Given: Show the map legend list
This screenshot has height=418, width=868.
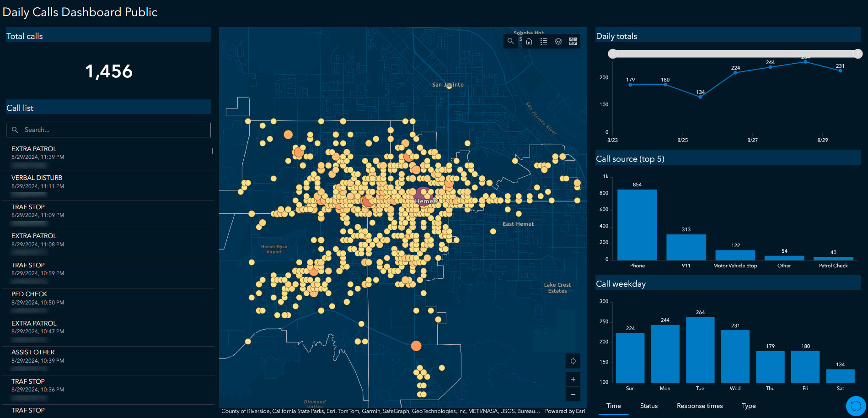Looking at the screenshot, I should (x=544, y=41).
